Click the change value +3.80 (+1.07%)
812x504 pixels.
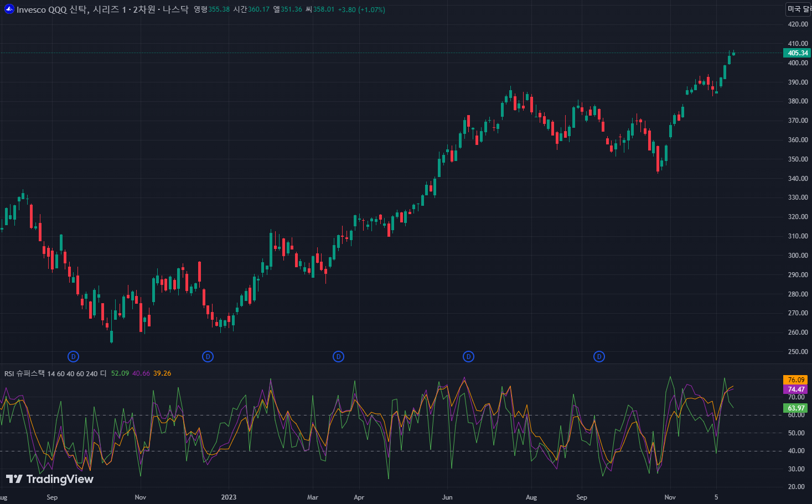click(362, 9)
